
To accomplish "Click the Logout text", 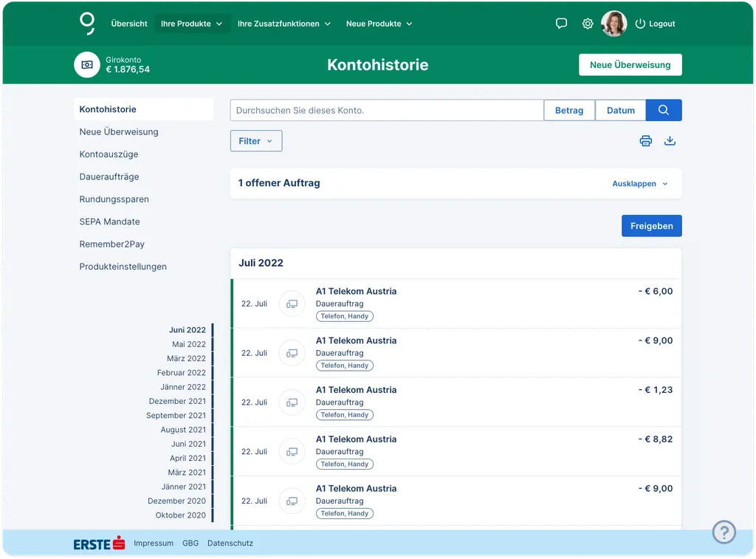I will click(x=661, y=24).
